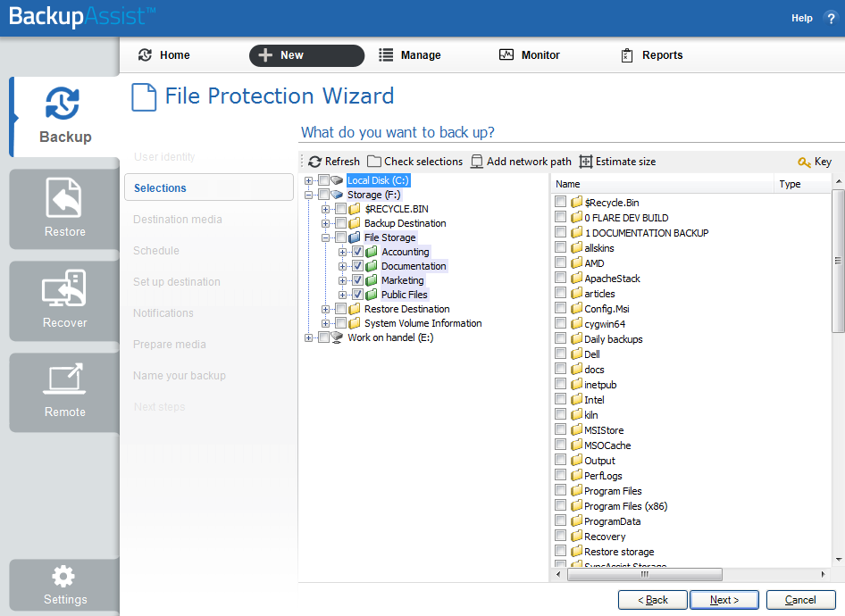Image resolution: width=845 pixels, height=616 pixels.
Task: Collapse the File Storage tree node
Action: point(325,237)
